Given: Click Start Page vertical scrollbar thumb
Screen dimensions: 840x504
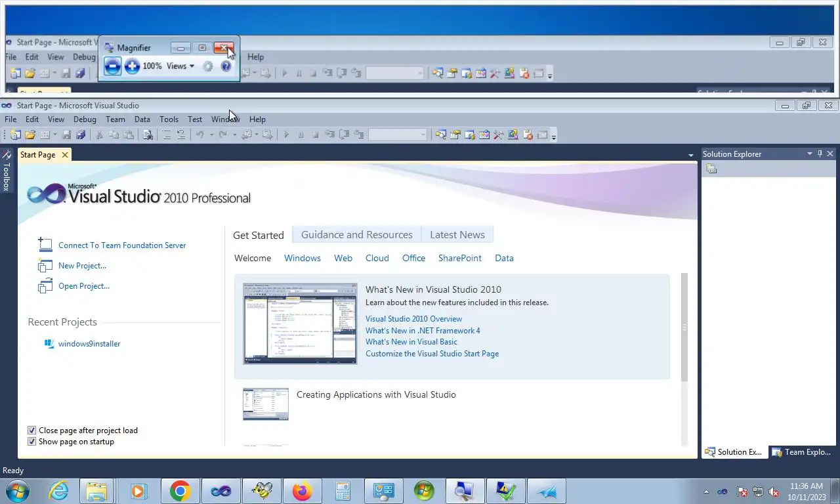Looking at the screenshot, I should click(684, 327).
